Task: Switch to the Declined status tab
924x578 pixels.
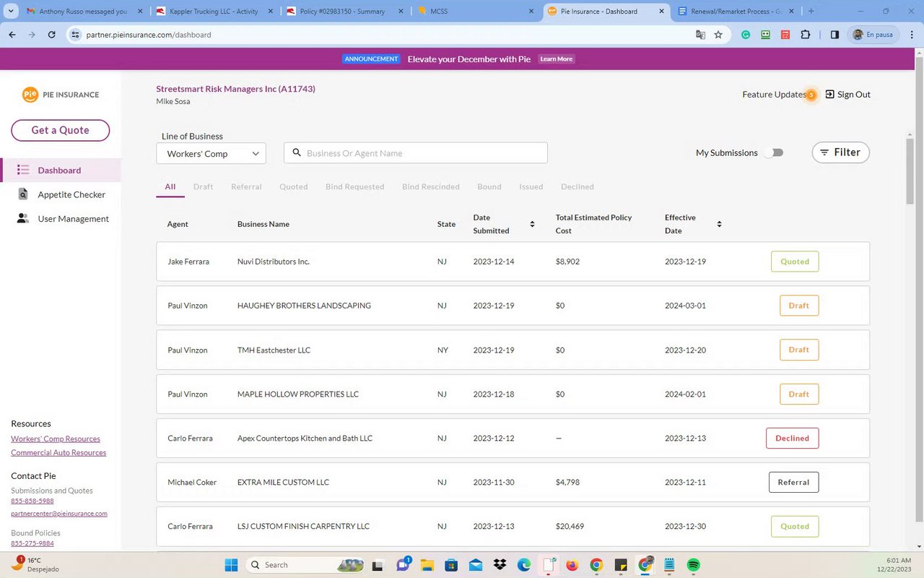Action: pos(577,186)
